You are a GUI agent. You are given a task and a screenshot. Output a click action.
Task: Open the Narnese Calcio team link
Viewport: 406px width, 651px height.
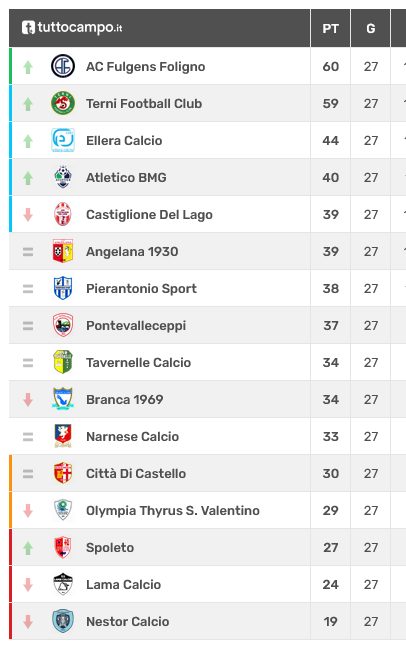[132, 436]
